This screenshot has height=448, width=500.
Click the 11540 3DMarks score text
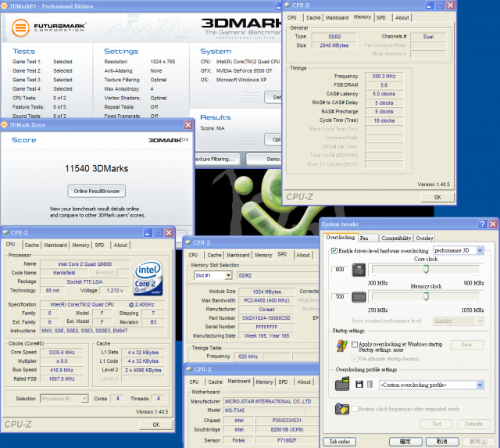coord(97,168)
